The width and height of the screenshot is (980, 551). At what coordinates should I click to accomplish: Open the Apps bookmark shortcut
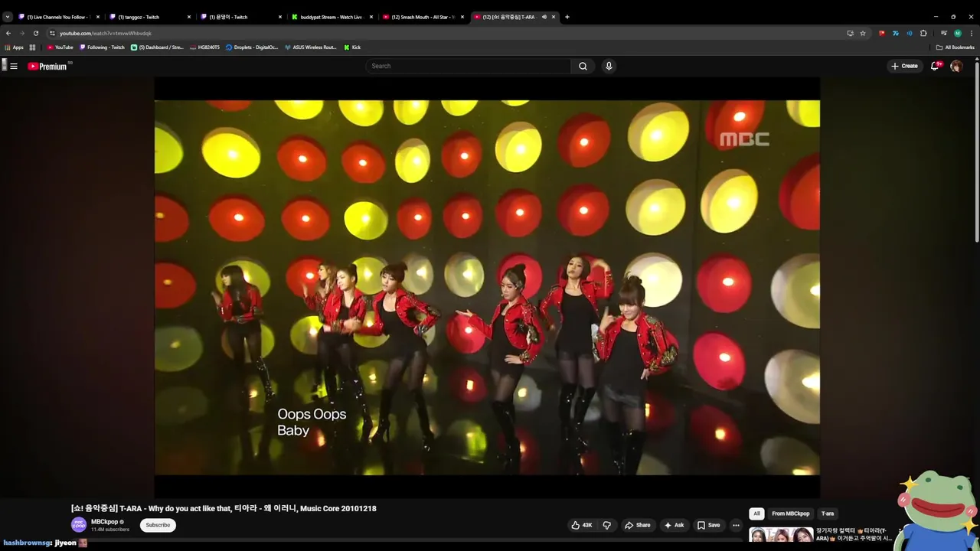tap(14, 47)
